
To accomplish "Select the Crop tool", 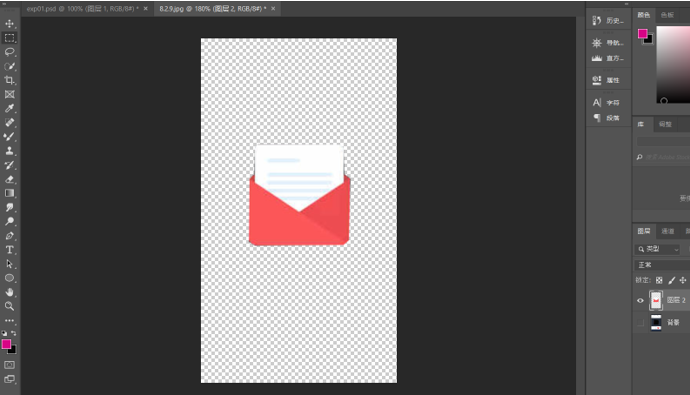I will tap(9, 80).
